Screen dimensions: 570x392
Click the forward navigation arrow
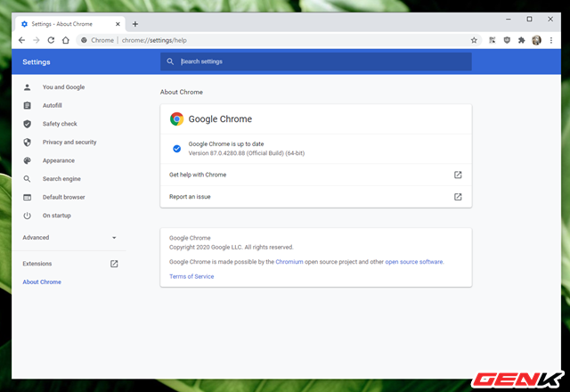click(37, 40)
